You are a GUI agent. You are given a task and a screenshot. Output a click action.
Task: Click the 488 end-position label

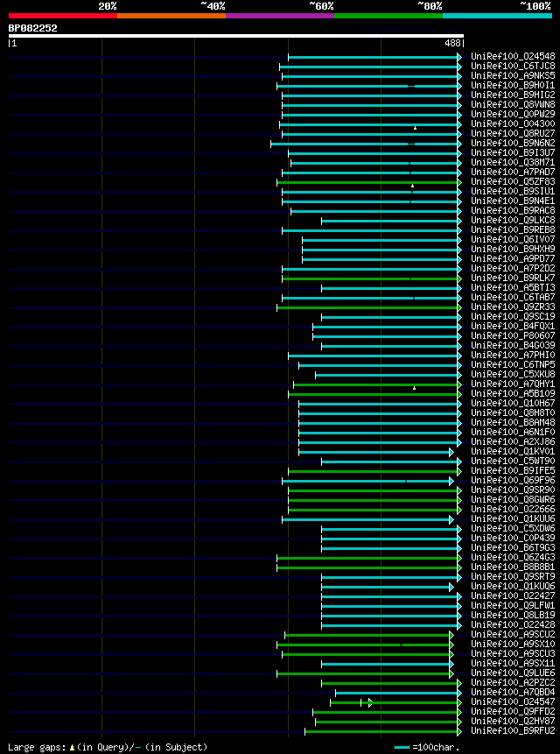click(453, 43)
